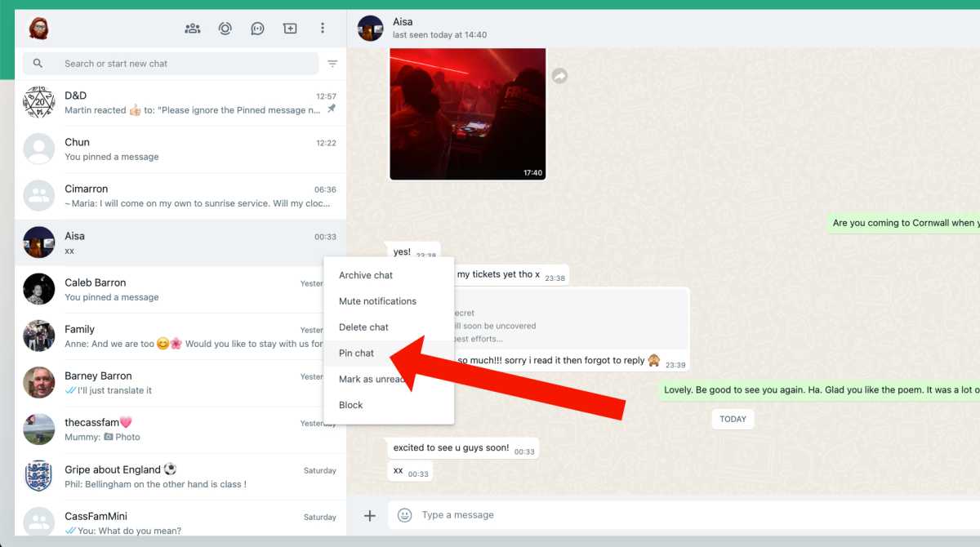Click the TODAY date label
This screenshot has height=547, width=980.
[733, 419]
